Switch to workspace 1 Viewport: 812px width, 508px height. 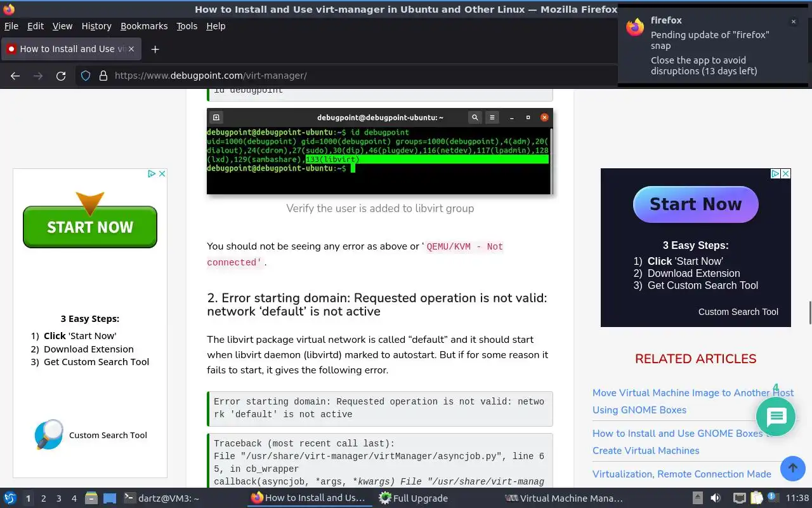[28, 498]
